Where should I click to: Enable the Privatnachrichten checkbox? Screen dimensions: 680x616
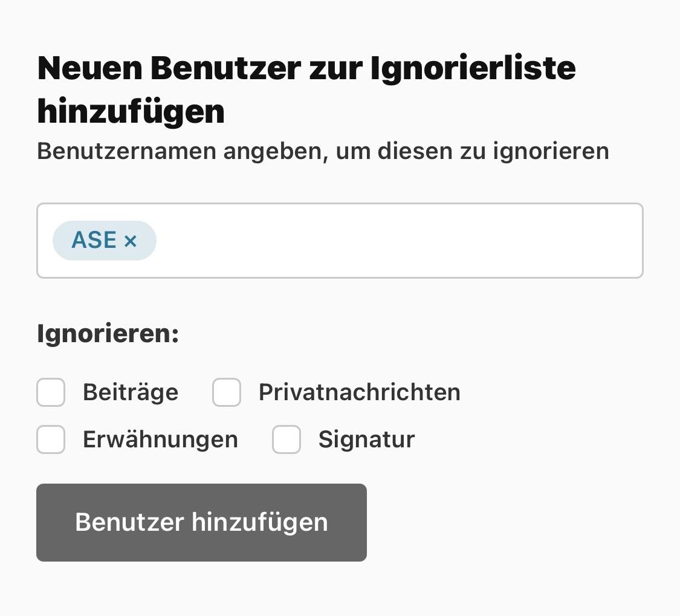(227, 392)
